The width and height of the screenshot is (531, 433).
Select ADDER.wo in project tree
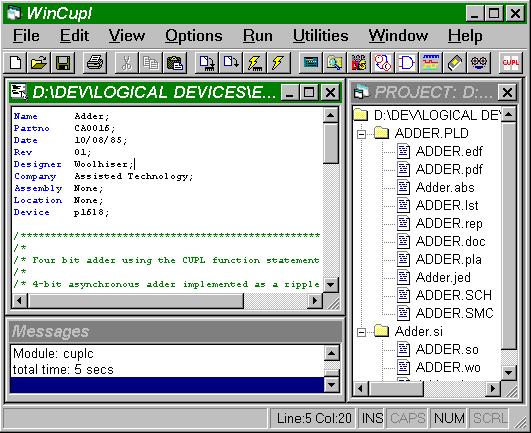[448, 367]
